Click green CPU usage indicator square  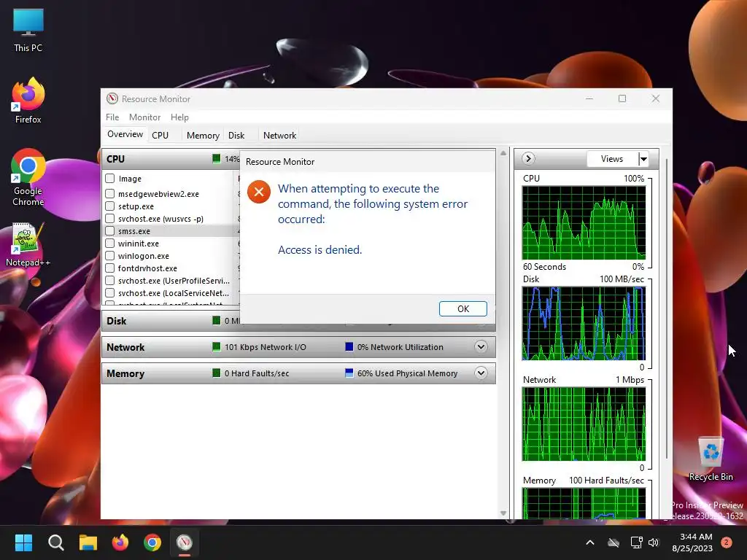[x=216, y=158]
